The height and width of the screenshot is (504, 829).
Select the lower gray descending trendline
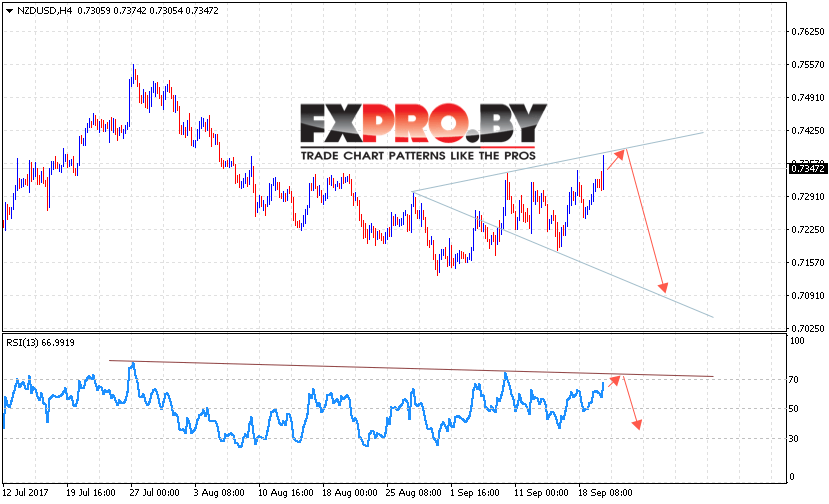563,254
